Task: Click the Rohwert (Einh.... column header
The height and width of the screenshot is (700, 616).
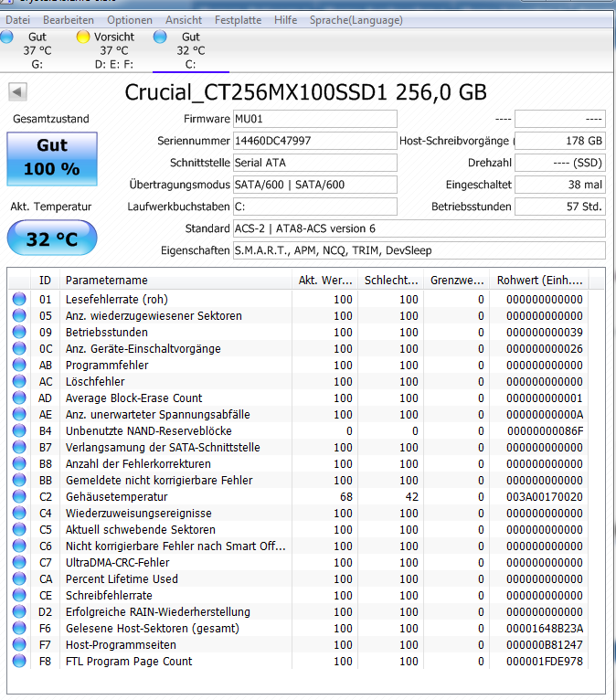Action: (539, 281)
